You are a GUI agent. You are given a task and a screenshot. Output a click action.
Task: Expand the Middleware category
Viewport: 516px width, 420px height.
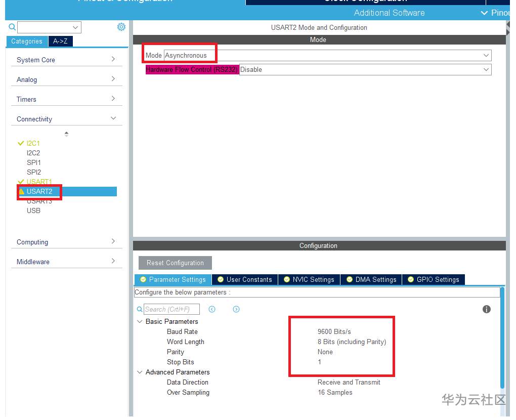click(x=66, y=262)
